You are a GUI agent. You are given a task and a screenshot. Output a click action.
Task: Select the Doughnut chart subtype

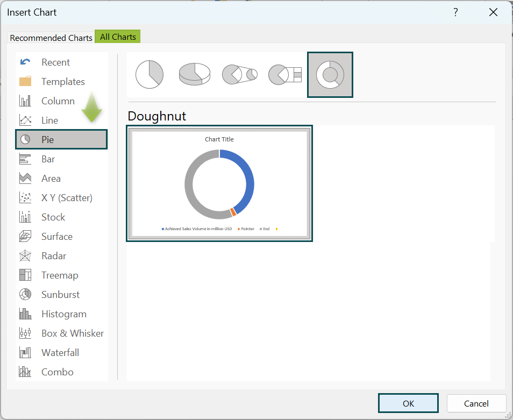pyautogui.click(x=330, y=75)
